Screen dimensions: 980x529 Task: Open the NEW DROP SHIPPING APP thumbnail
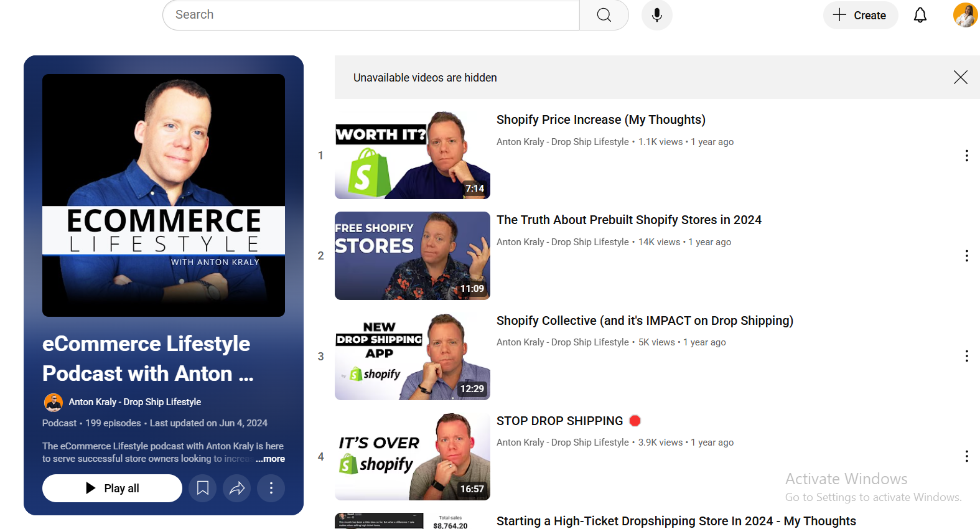pyautogui.click(x=413, y=356)
